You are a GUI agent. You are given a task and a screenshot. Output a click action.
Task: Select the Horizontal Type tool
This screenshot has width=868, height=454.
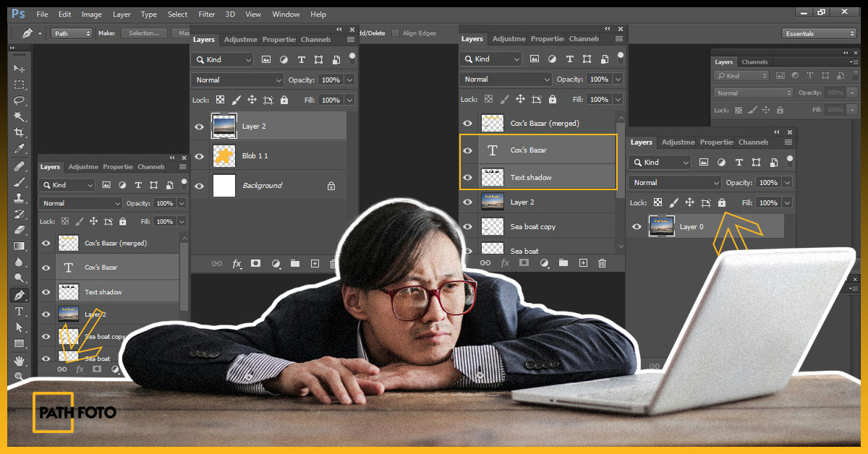(x=20, y=312)
